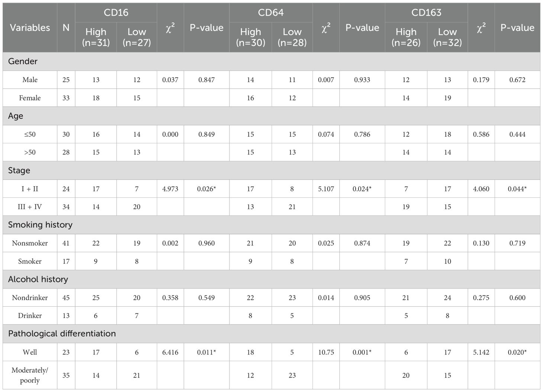Click the Moderately/poorly row label
This screenshot has width=543, height=392.
[30, 375]
